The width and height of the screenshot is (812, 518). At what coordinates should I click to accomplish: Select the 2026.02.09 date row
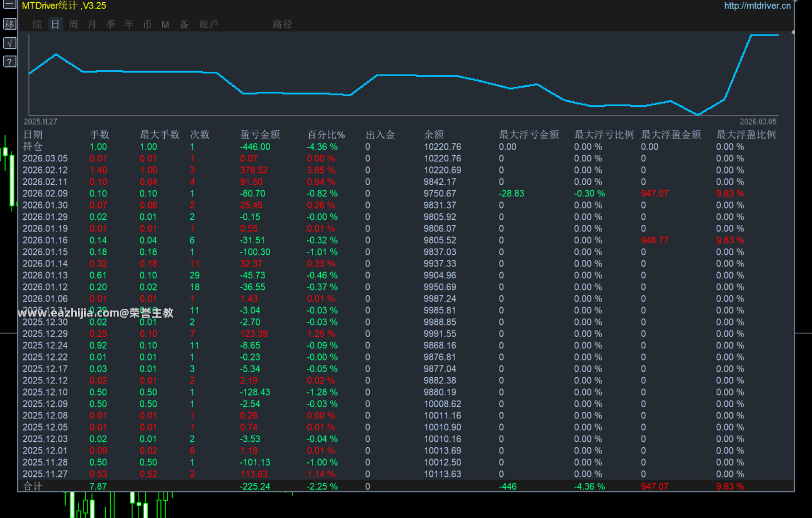click(x=45, y=194)
